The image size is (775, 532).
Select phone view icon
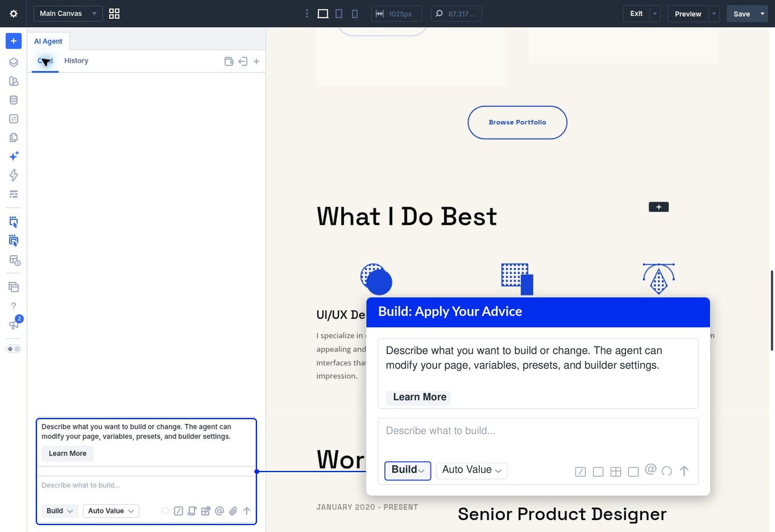click(x=355, y=14)
